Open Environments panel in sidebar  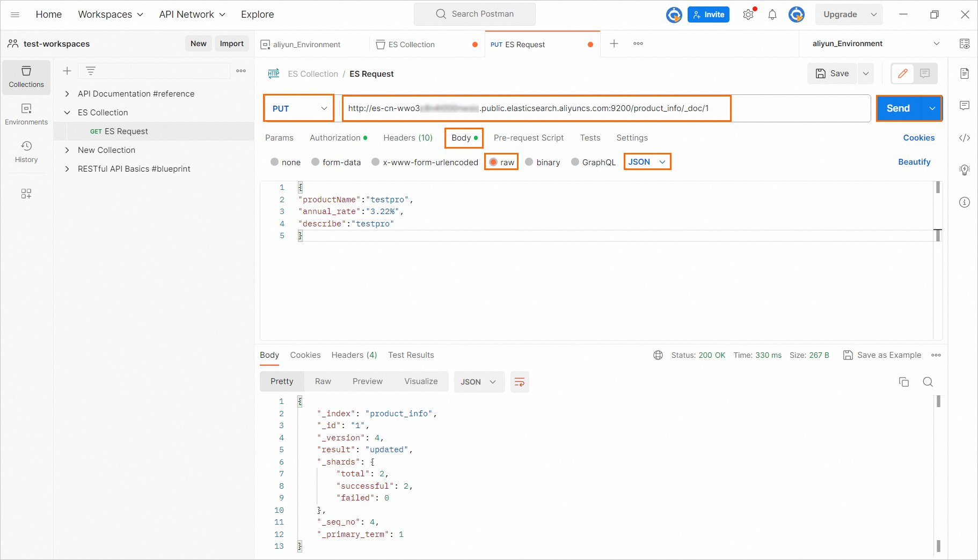tap(26, 114)
